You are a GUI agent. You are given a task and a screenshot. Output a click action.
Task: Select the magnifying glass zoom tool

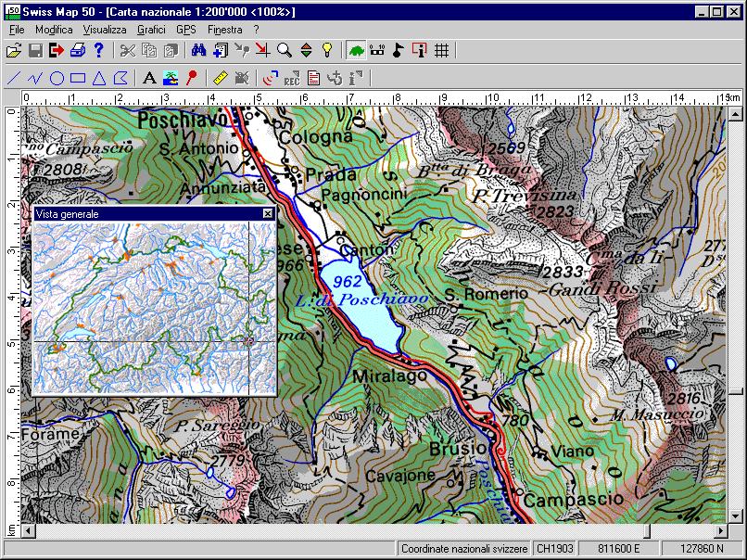click(x=285, y=50)
